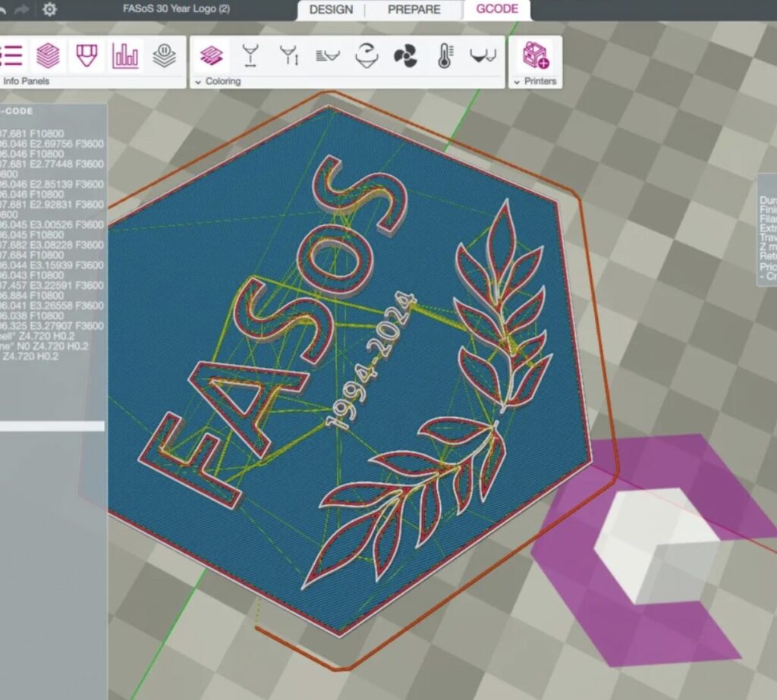The image size is (777, 700).
Task: Select the dual nozzle coloring icon
Action: pyautogui.click(x=483, y=55)
